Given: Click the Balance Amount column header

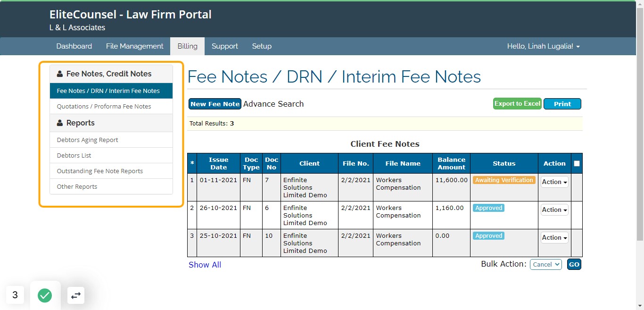Looking at the screenshot, I should [451, 164].
